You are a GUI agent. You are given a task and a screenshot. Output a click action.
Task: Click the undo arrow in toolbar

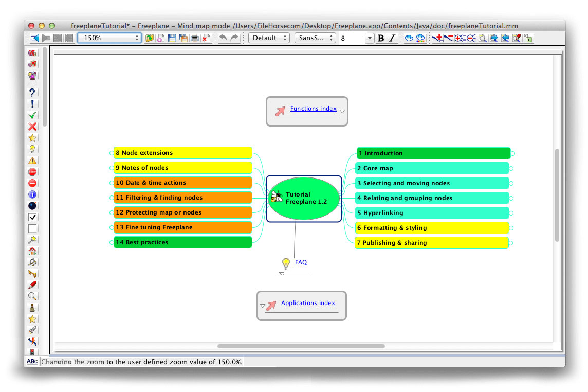223,38
